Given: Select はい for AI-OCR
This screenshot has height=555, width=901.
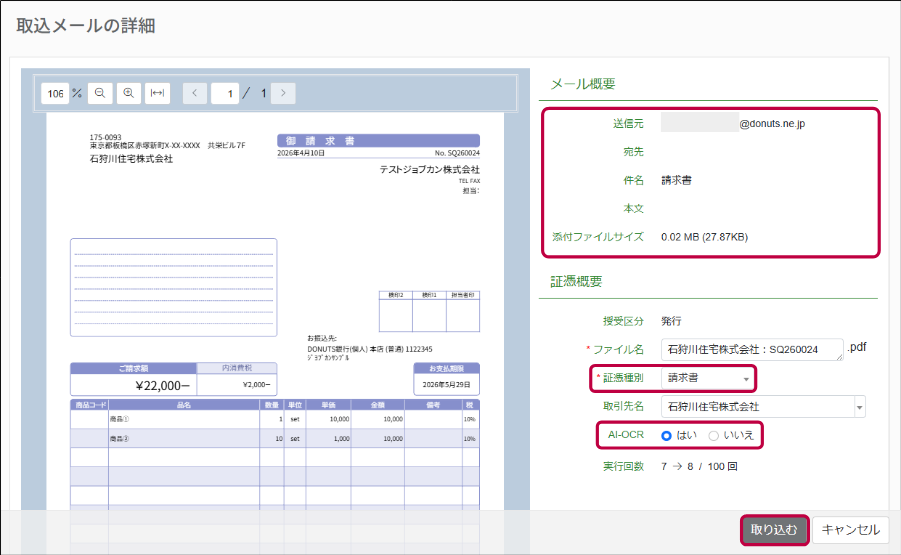Looking at the screenshot, I should (x=668, y=436).
